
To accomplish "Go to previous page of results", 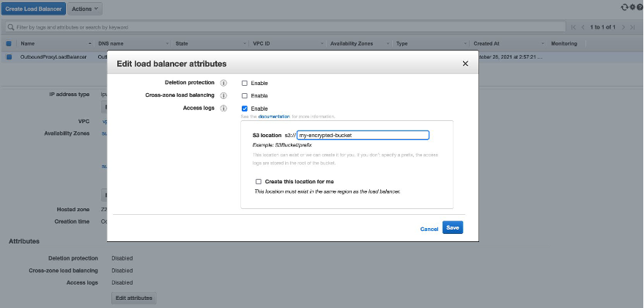I will 582,27.
